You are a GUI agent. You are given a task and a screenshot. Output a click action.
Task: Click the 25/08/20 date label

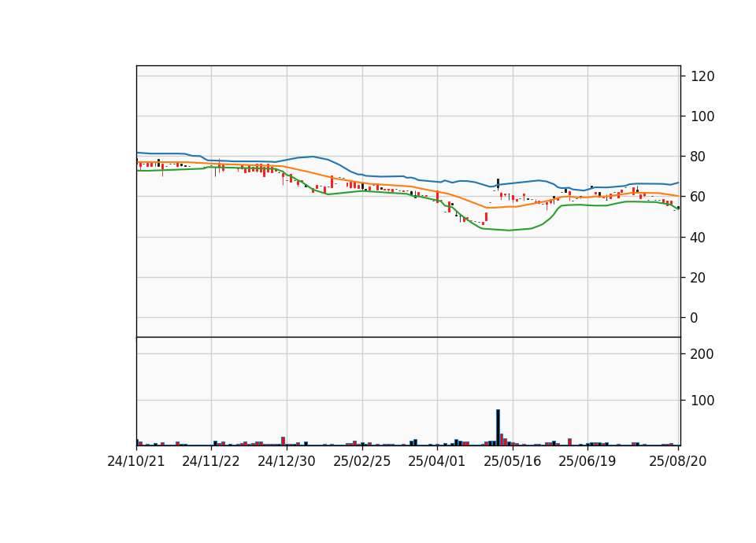point(678,461)
